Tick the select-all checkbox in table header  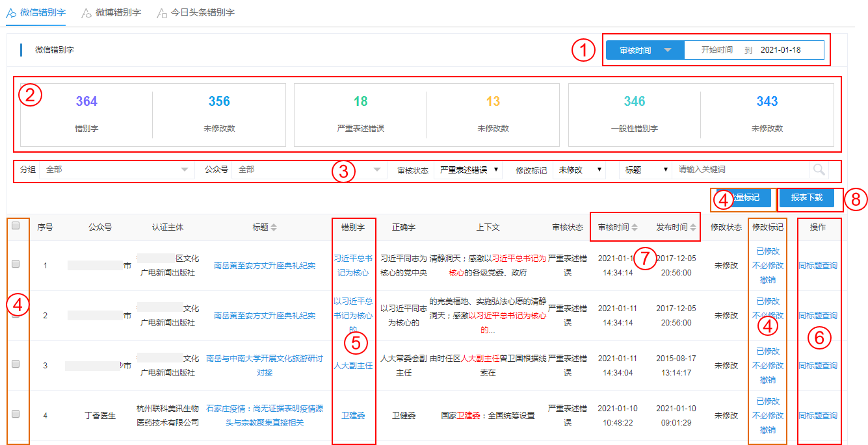coord(16,225)
